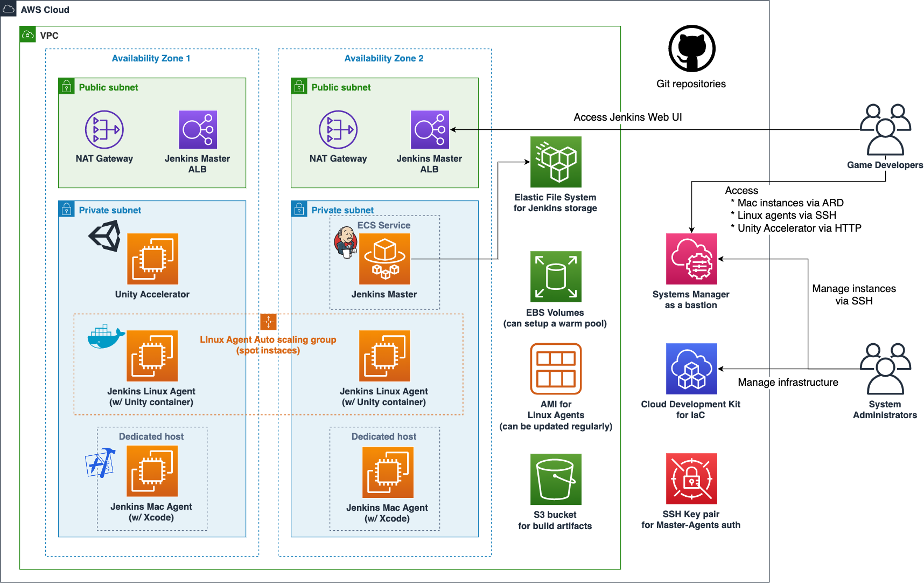924x583 pixels.
Task: Click the Elastic File System icon
Action: [556, 162]
